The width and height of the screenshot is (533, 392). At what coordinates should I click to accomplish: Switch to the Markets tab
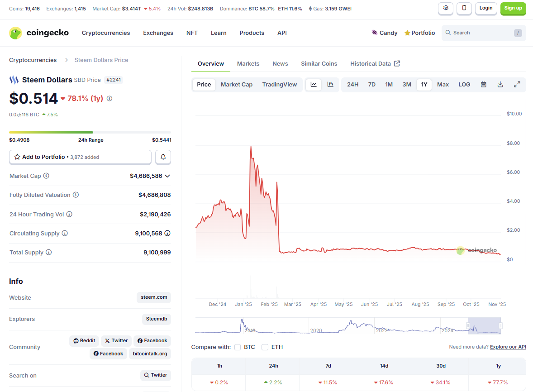248,64
